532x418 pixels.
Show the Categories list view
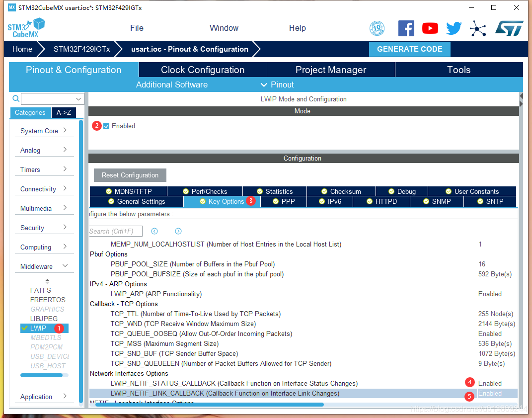30,112
